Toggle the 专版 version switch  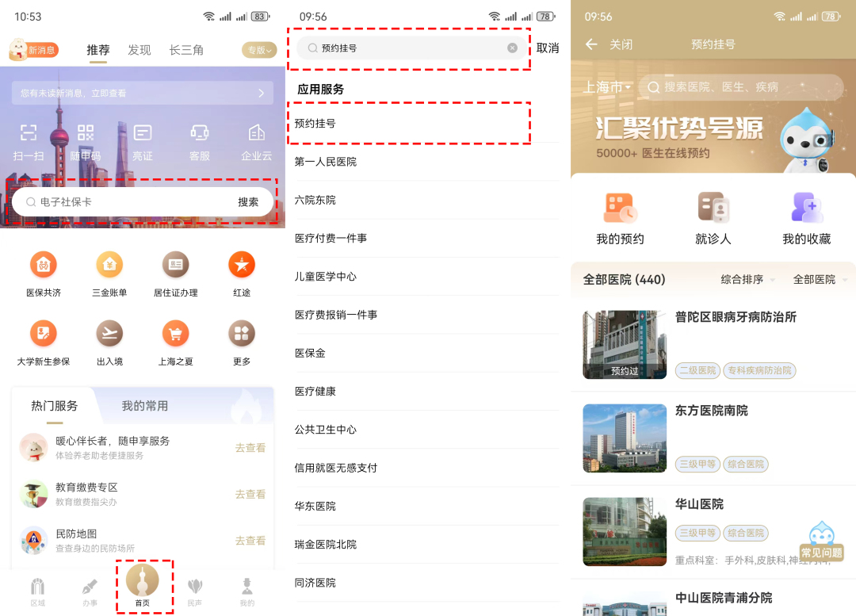coord(259,50)
